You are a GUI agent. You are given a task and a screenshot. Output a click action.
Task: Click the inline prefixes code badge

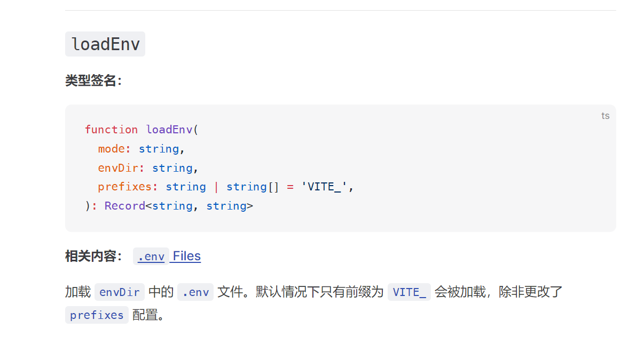(97, 315)
